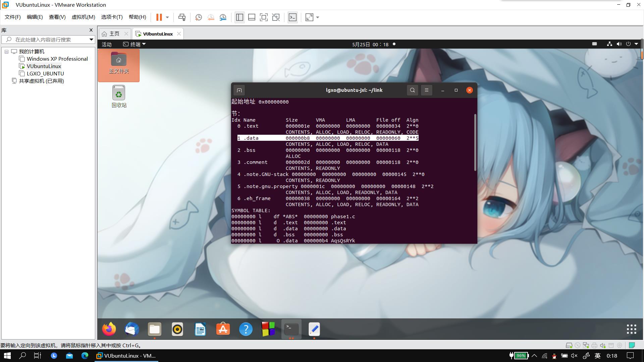The height and width of the screenshot is (362, 644).
Task: Launch Firefox from the Ubuntu dock
Action: point(109,329)
